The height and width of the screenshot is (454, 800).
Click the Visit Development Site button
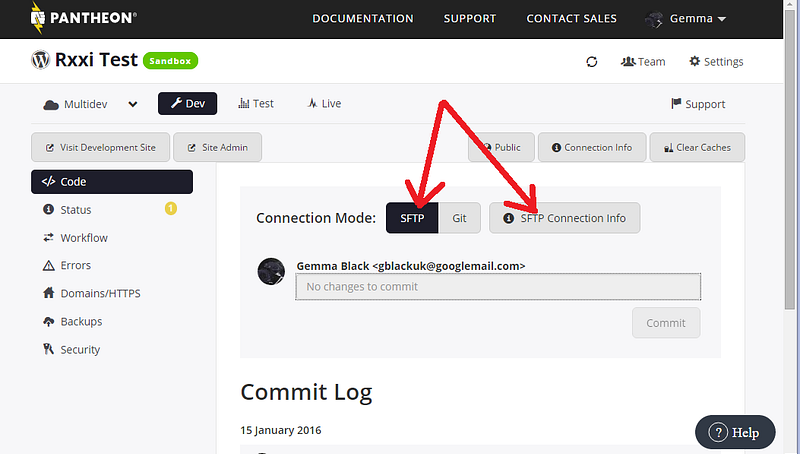click(x=101, y=147)
